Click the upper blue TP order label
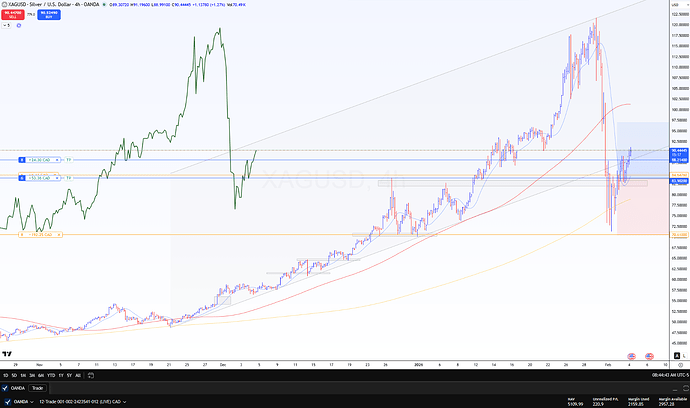 click(68, 160)
